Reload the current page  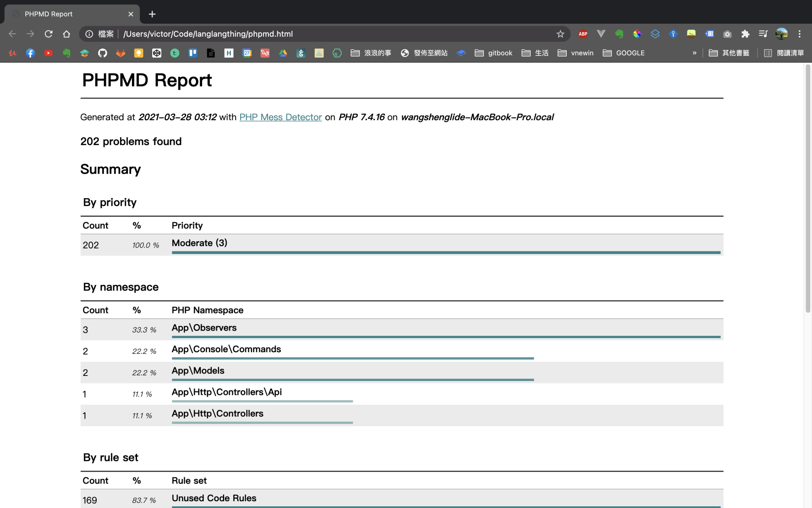49,34
